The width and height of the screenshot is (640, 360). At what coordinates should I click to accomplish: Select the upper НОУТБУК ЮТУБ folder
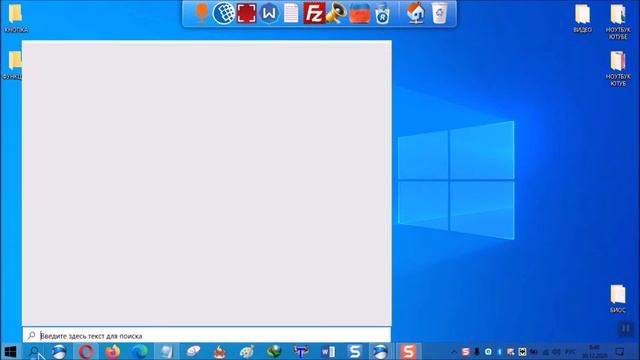(618, 22)
